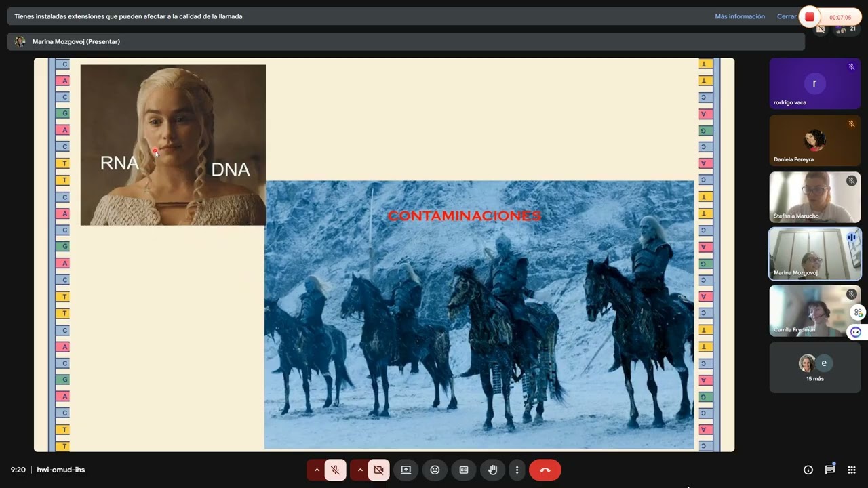
Task: Click the clock time 9:20
Action: coord(18,470)
